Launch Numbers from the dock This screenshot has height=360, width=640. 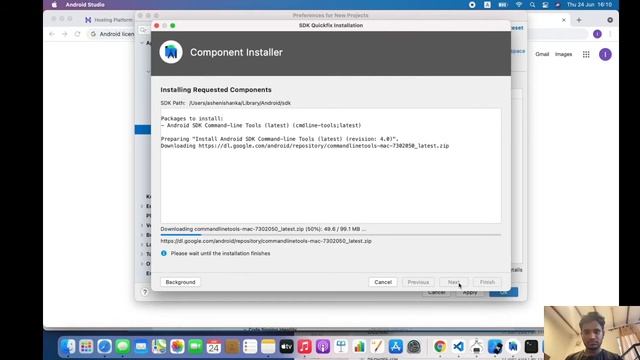point(359,347)
